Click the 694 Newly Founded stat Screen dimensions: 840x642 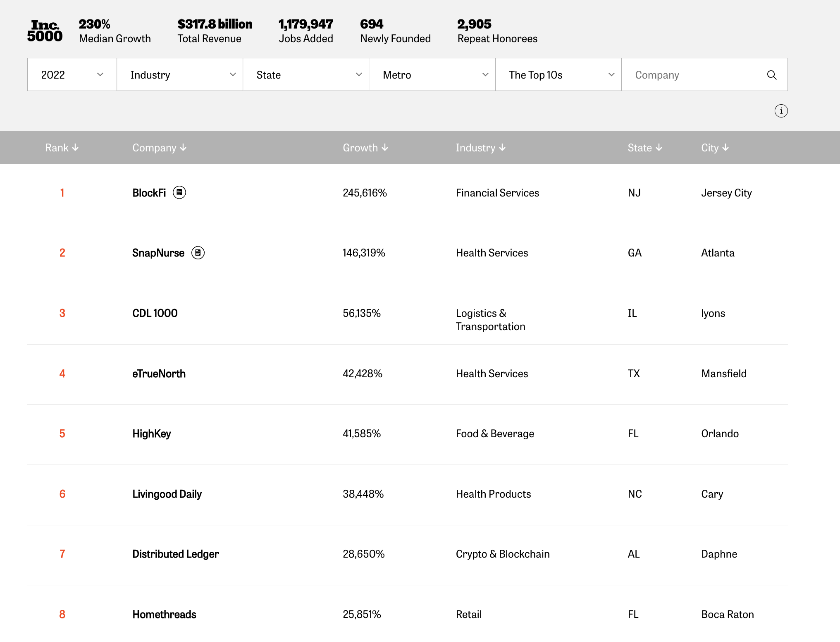(396, 31)
